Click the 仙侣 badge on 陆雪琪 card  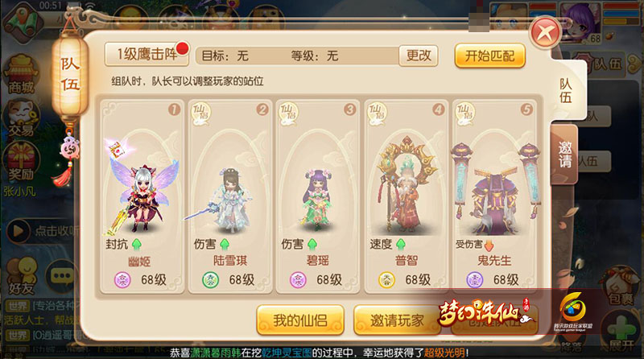point(200,113)
